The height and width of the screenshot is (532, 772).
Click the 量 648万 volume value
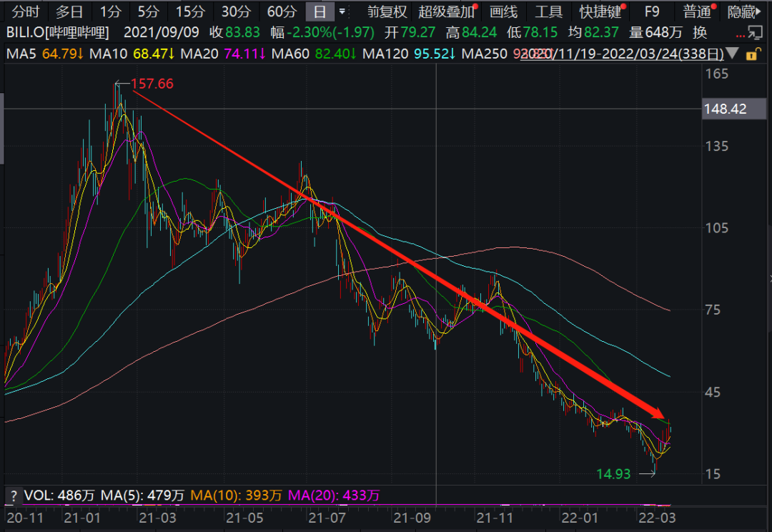point(655,32)
